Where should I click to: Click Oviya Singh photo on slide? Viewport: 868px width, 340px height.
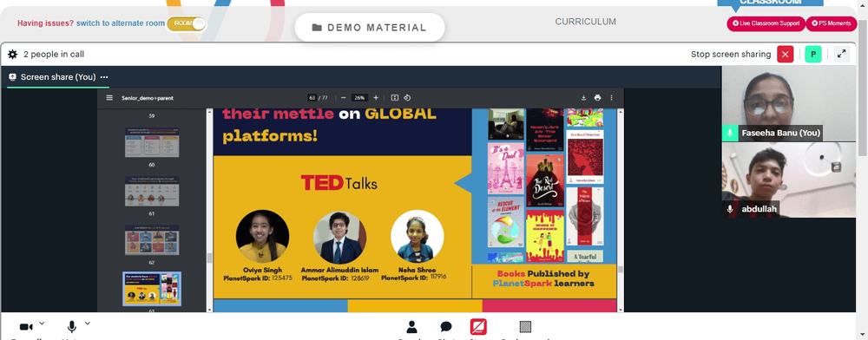click(262, 236)
